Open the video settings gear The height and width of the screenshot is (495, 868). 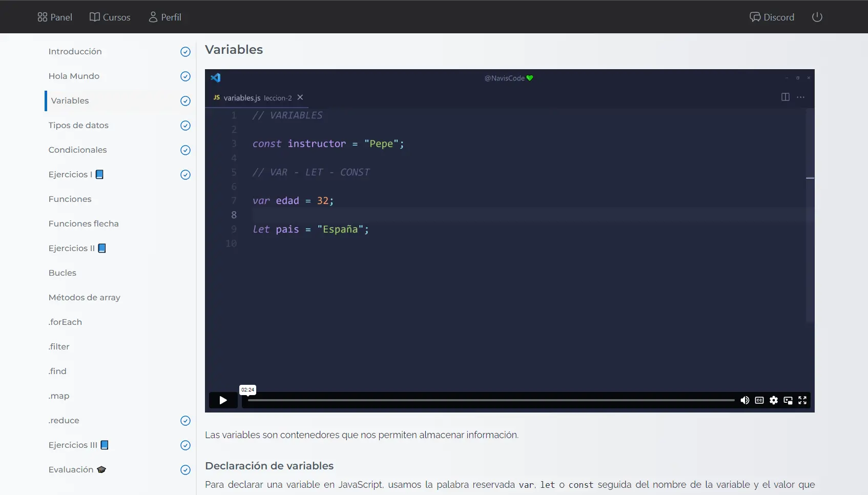click(774, 400)
